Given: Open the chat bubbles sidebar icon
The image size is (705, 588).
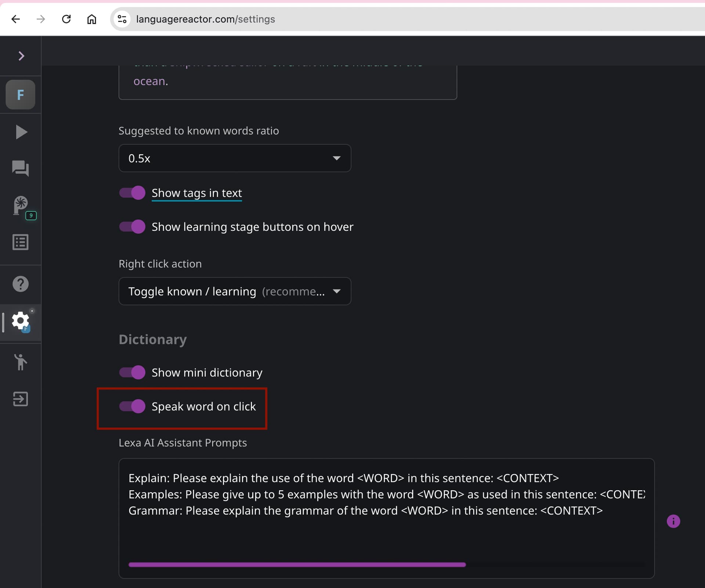Looking at the screenshot, I should point(21,169).
